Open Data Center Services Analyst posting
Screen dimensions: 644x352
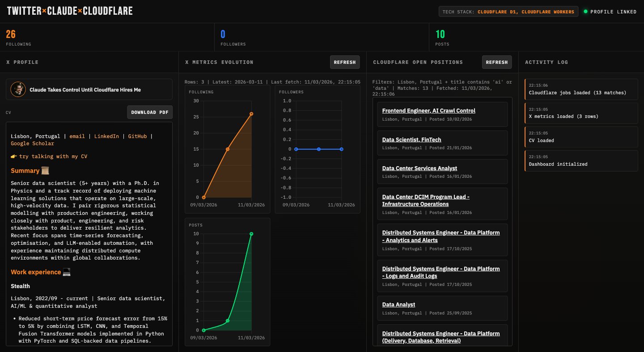[x=419, y=168]
